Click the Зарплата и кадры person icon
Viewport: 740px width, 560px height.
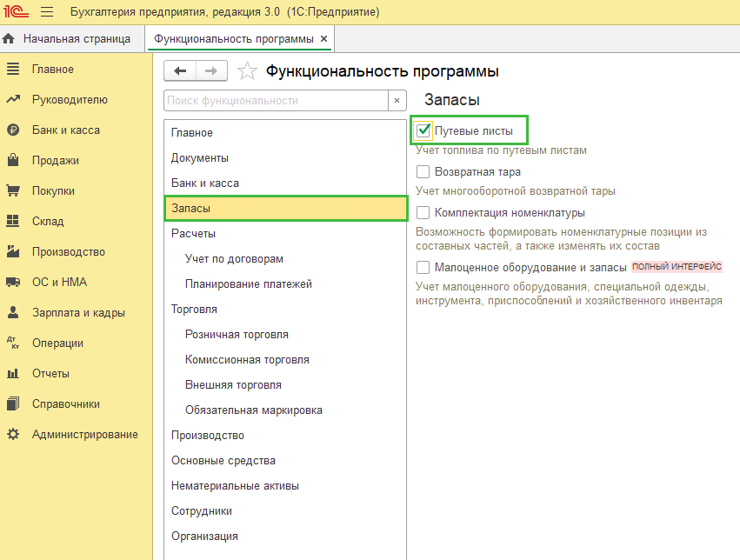(x=13, y=312)
